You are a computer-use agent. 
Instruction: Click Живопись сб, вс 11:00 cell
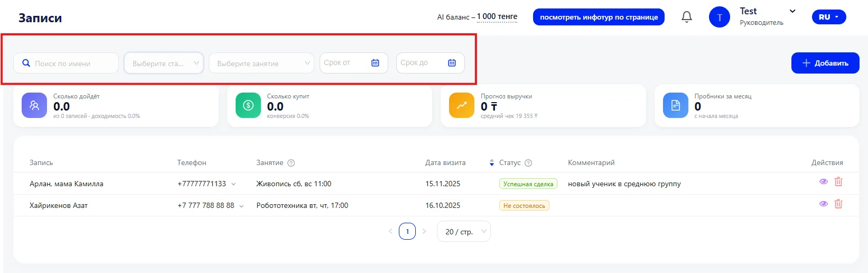coord(294,184)
